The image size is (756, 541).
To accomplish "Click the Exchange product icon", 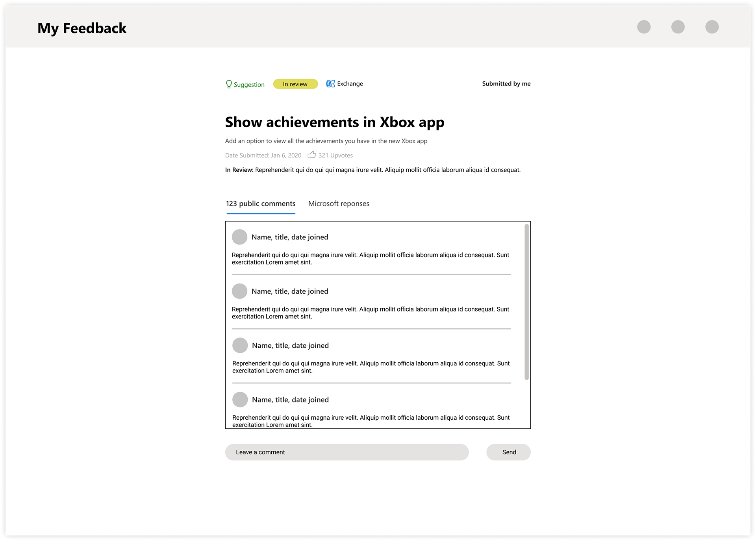I will tap(330, 83).
